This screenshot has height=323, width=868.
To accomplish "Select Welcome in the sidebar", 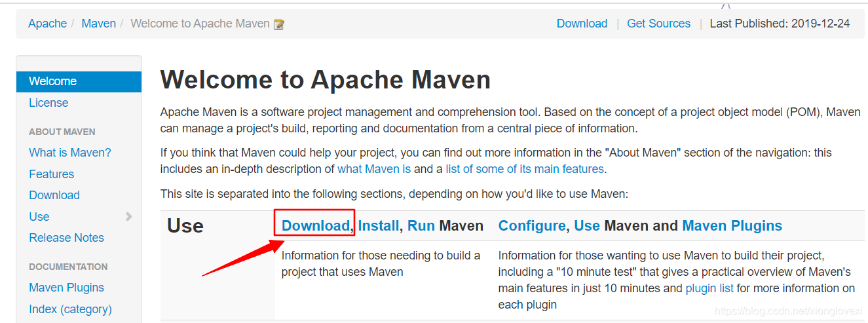I will [79, 81].
